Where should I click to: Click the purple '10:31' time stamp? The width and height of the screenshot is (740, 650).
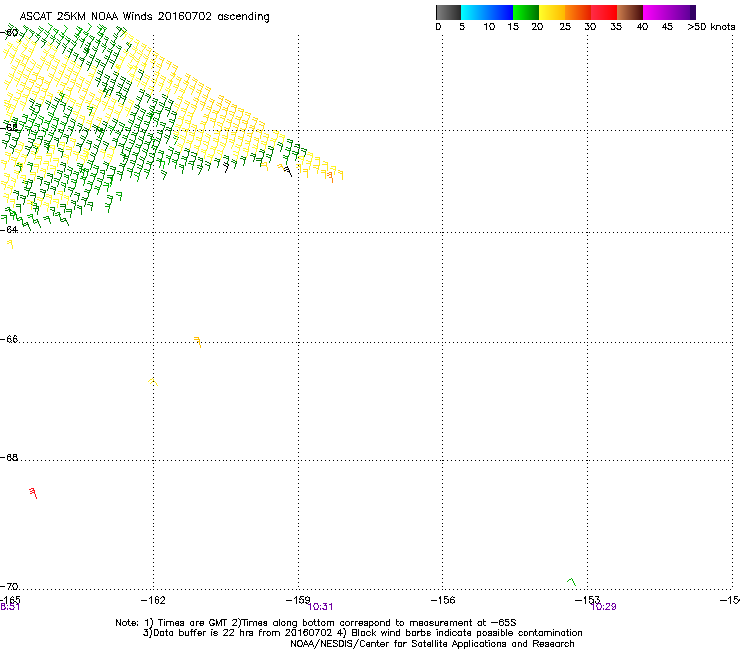[320, 607]
